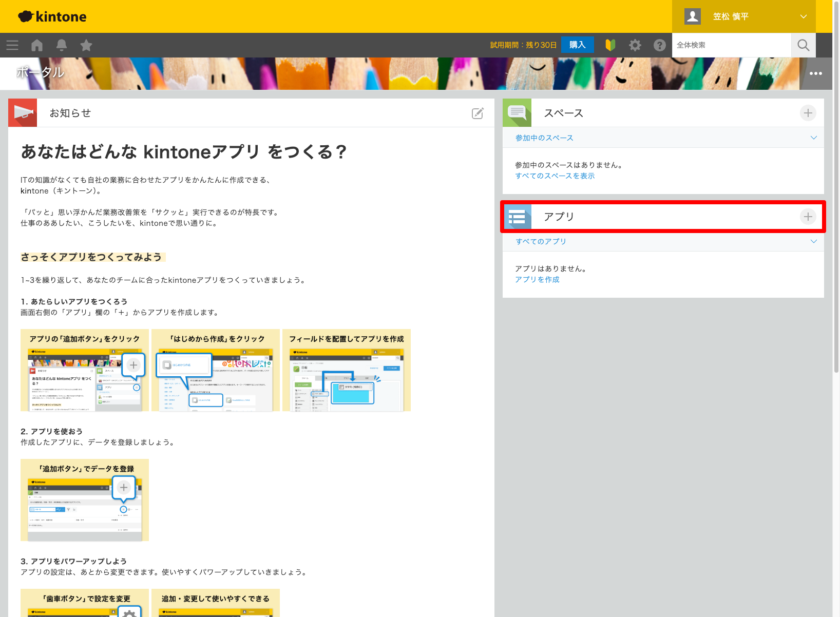The image size is (840, 617).
Task: Focus the 全体検索 search field
Action: point(731,45)
